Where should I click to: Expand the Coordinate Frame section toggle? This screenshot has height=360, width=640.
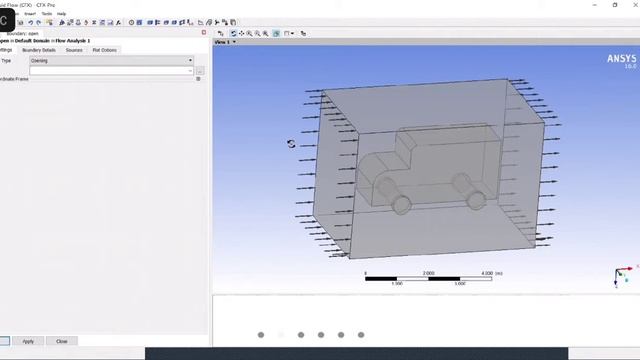pos(198,79)
